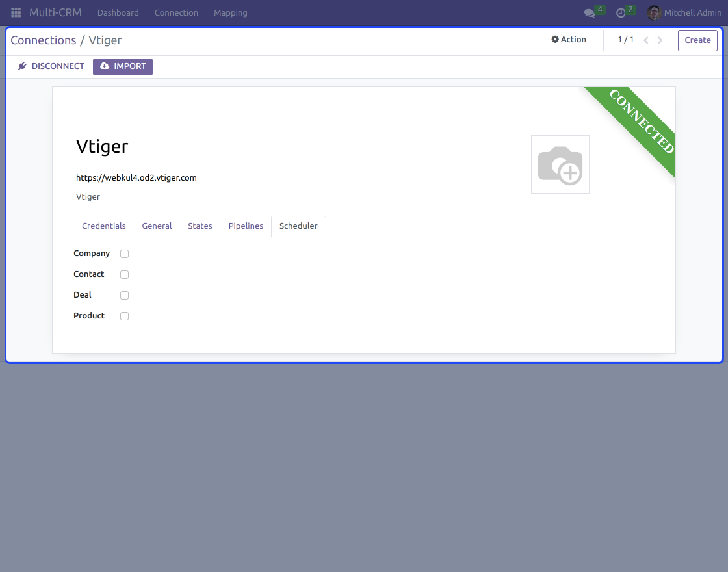Click the Deal field label
This screenshot has height=572, width=728.
(x=82, y=295)
